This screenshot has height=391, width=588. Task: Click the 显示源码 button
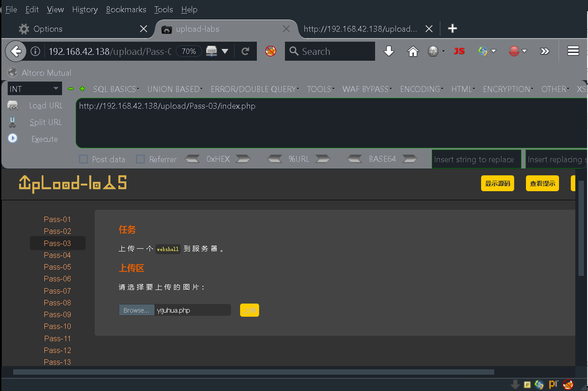click(497, 183)
